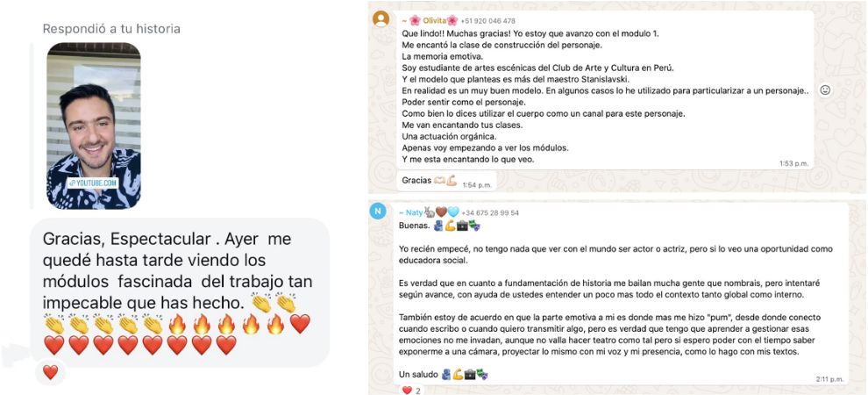
Task: Click Olivita's orange profile avatar
Action: [x=381, y=18]
